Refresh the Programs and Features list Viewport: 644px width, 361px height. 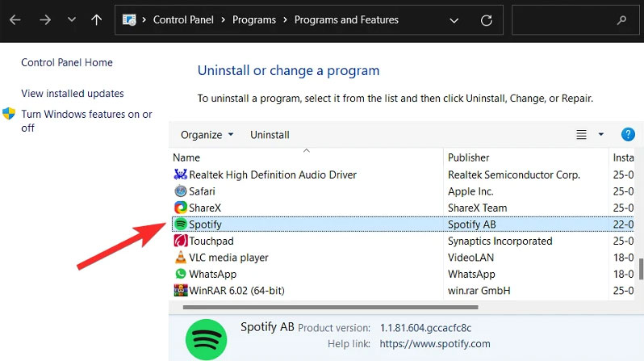point(487,20)
